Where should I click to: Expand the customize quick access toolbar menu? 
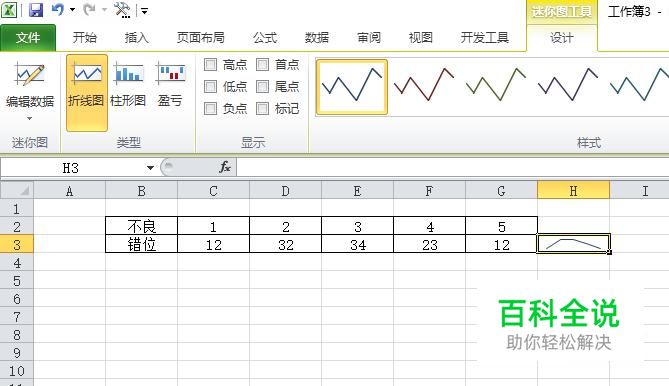pos(145,11)
